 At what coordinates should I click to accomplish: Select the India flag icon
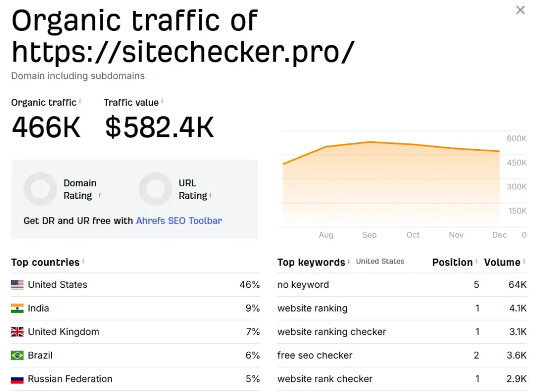point(17,308)
